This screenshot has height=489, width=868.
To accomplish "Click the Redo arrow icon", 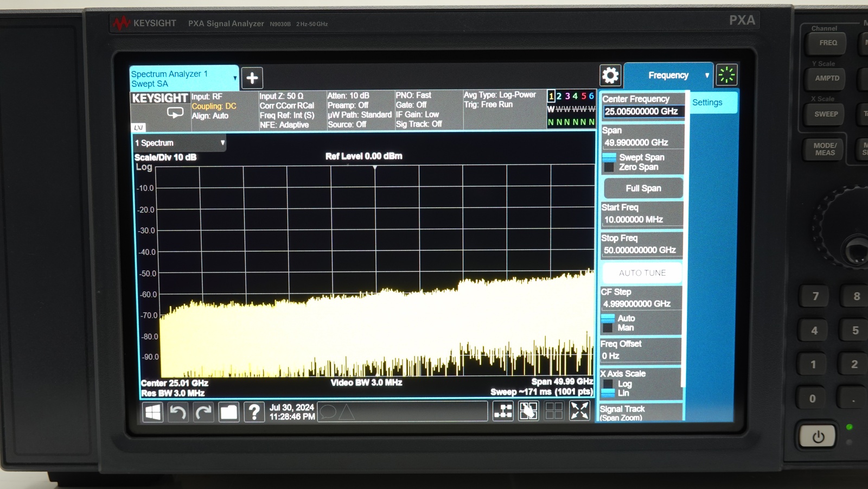I will 203,412.
